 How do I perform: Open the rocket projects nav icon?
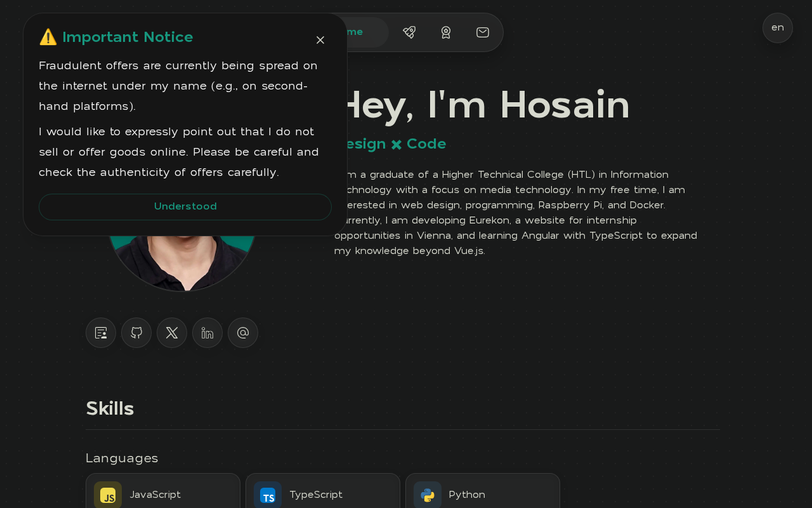pos(409,32)
